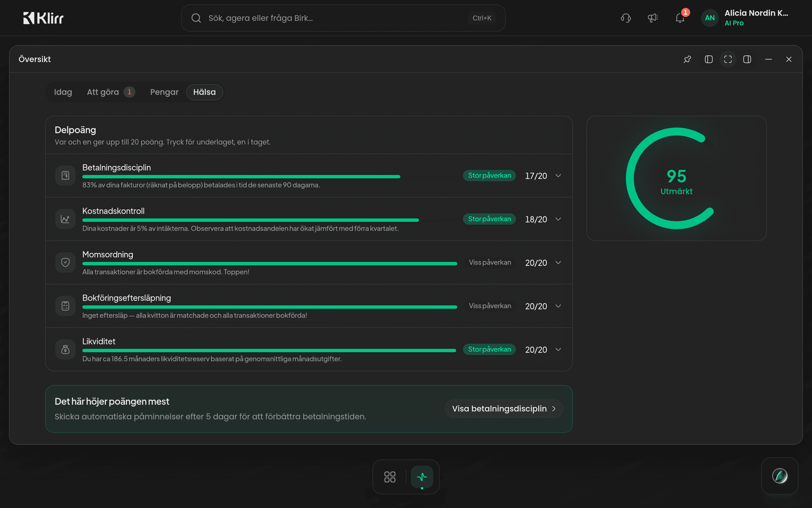The height and width of the screenshot is (508, 812).
Task: Open support headset icon
Action: 626,18
